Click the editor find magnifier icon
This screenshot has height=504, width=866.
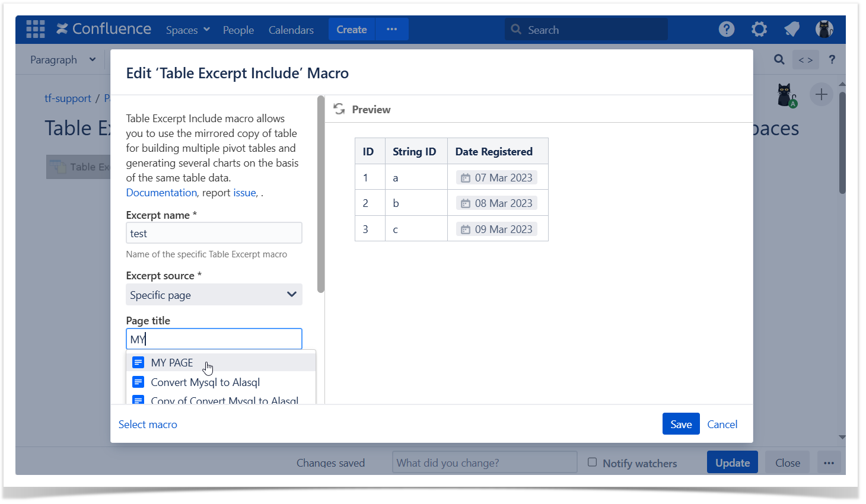coord(779,59)
